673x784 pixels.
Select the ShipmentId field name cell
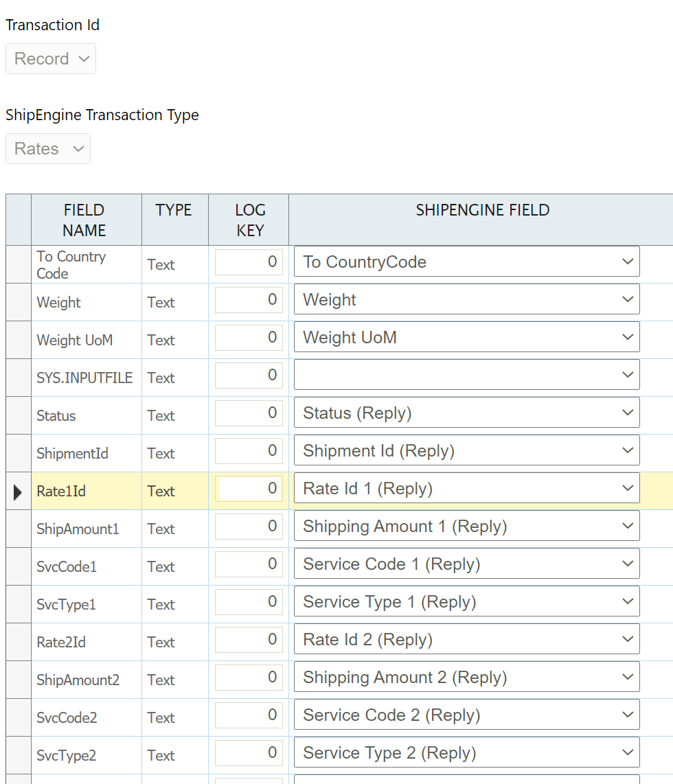point(86,453)
